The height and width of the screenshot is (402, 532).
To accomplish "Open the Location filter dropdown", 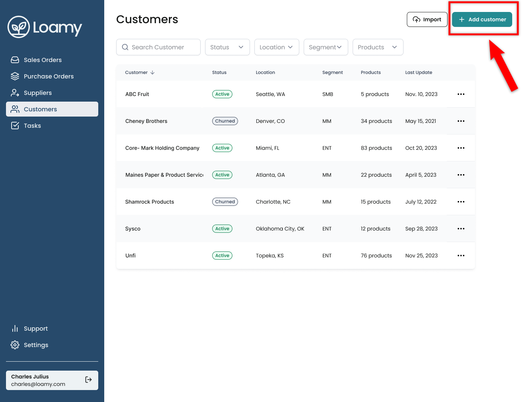I will [x=277, y=47].
